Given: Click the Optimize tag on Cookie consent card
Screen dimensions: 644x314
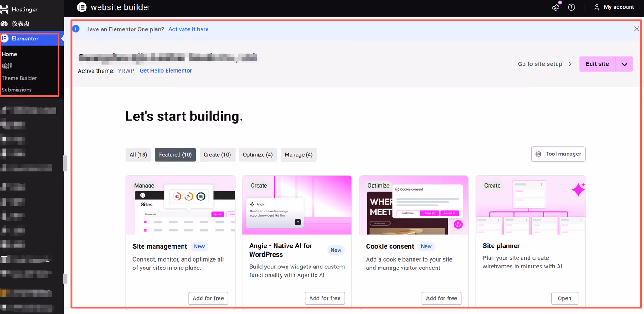Looking at the screenshot, I should coord(378,185).
